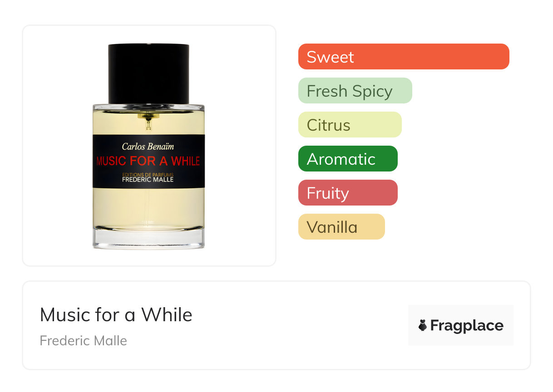Click the Fragplace wordmark text

click(x=467, y=326)
